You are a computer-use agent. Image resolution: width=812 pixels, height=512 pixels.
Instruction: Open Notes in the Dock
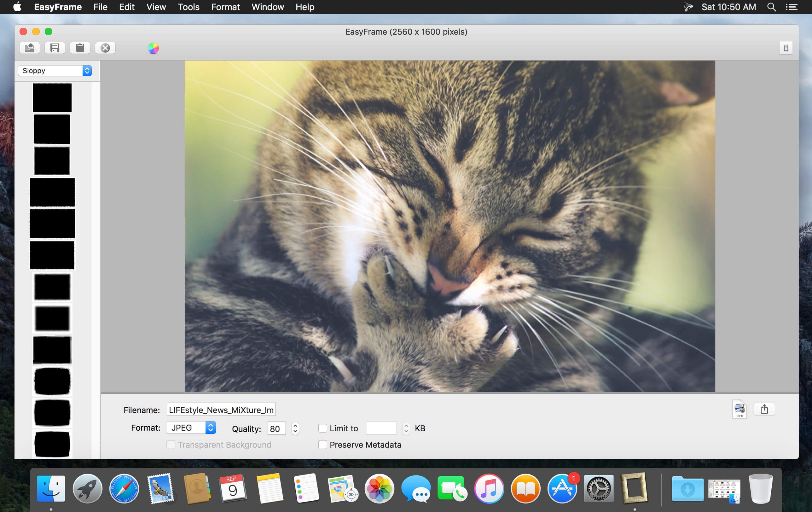tap(270, 488)
